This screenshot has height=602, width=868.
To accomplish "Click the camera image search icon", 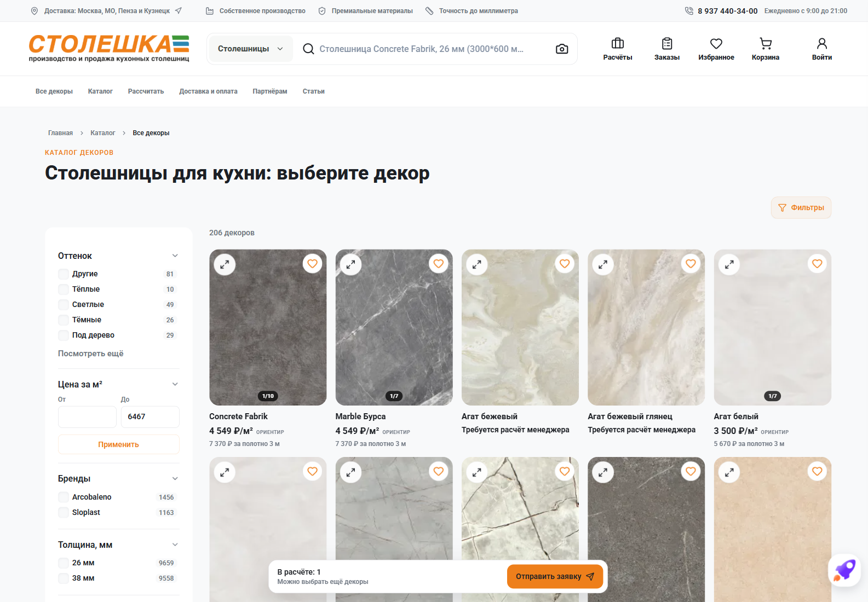I will point(561,49).
